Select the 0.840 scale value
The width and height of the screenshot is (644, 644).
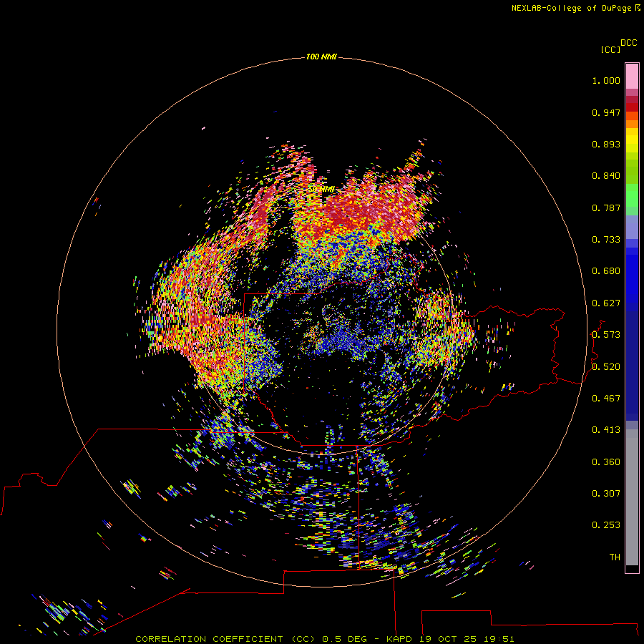click(606, 176)
